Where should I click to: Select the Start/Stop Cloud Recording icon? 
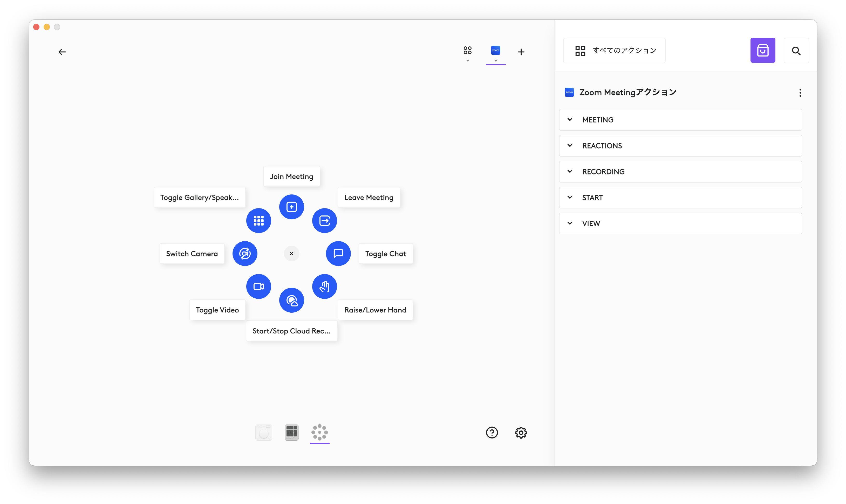click(x=291, y=300)
